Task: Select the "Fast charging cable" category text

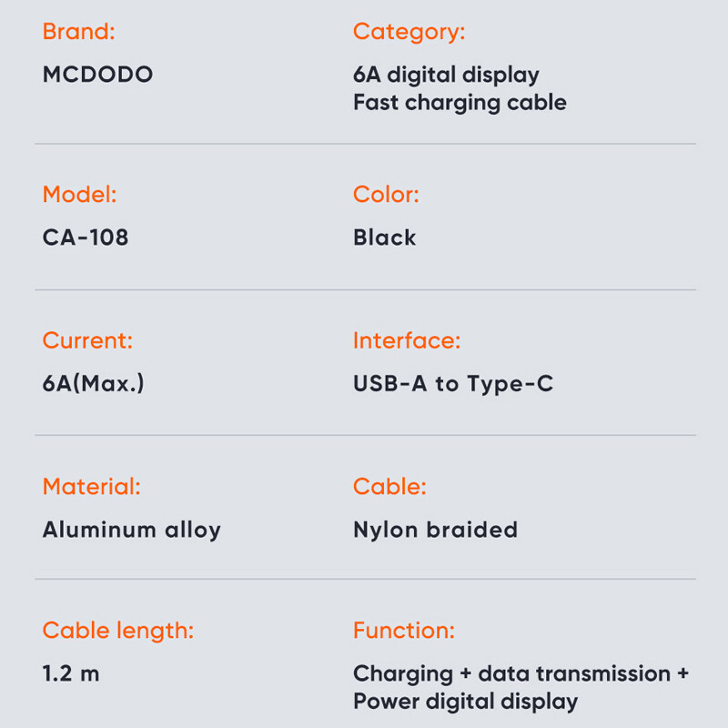Action: point(460,102)
